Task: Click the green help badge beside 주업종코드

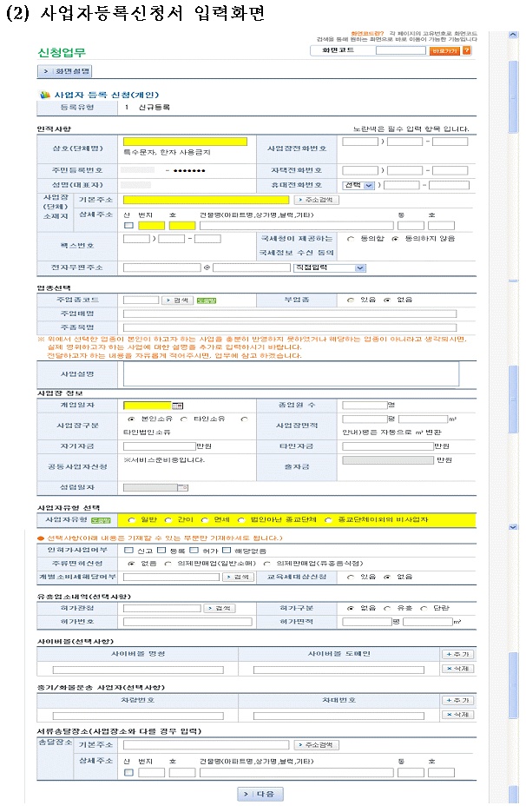Action: [205, 300]
